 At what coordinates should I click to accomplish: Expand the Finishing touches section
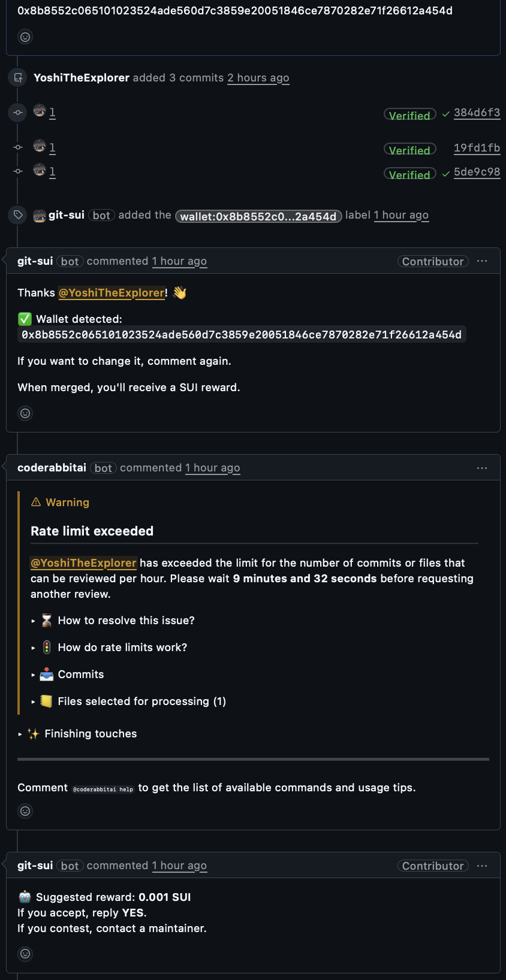(90, 734)
